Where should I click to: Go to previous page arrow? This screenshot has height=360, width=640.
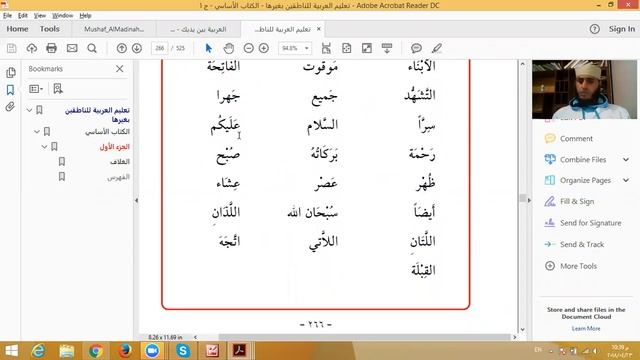pyautogui.click(x=122, y=48)
